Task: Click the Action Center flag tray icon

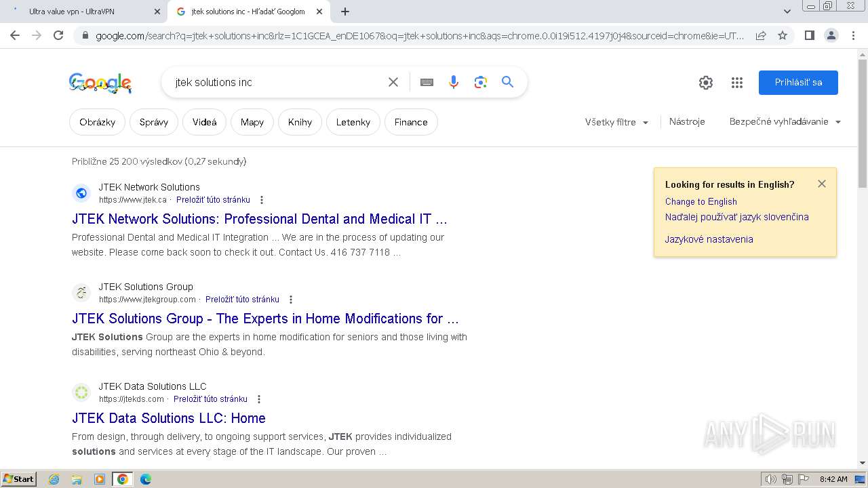Action: 804,479
